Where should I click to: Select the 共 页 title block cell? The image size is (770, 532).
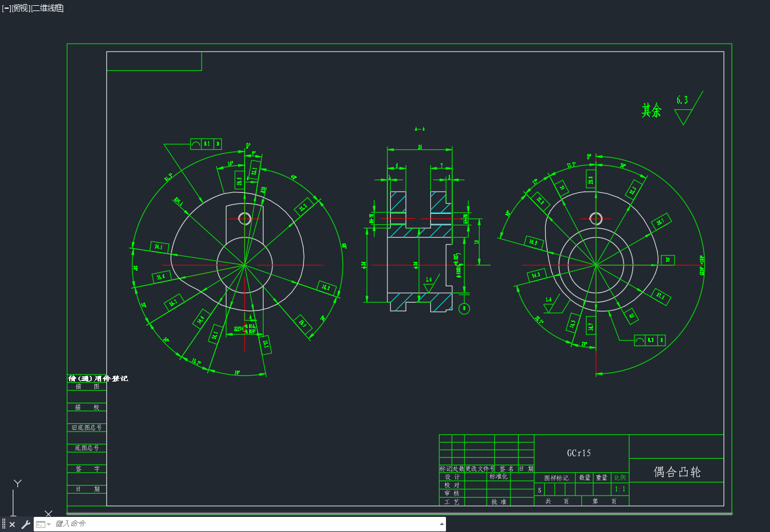tap(557, 501)
